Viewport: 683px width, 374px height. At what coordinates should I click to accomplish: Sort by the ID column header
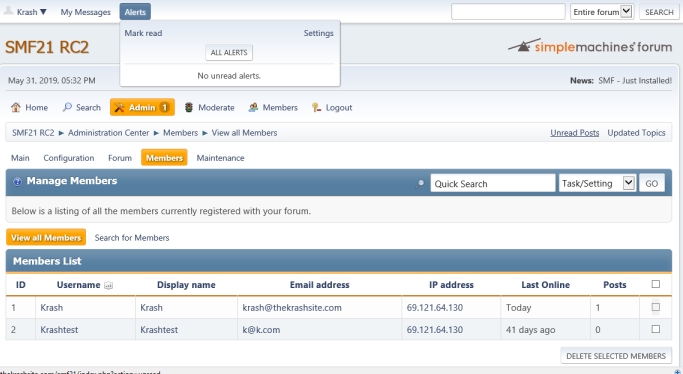pos(20,285)
